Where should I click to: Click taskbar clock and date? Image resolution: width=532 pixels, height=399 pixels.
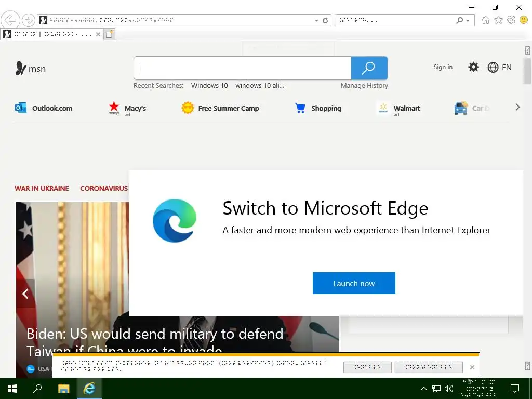coord(479,389)
